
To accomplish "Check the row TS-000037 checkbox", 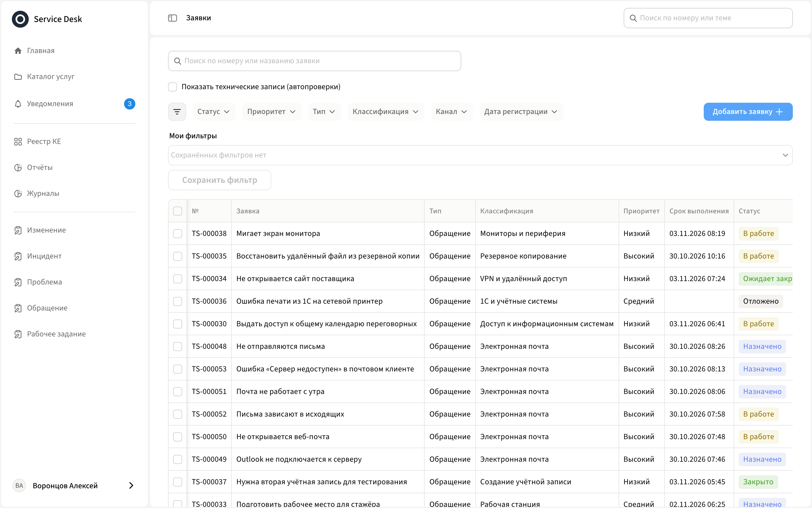I will (178, 482).
